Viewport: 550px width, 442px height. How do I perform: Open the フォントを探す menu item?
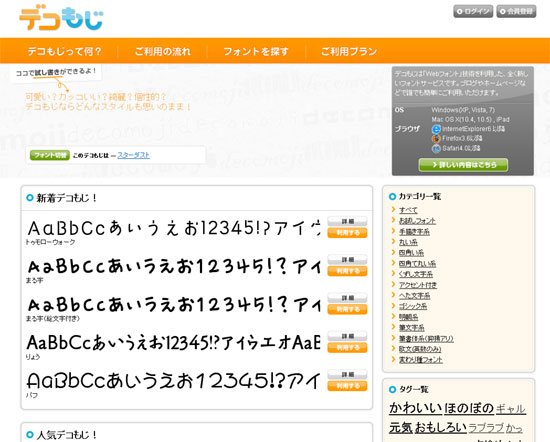(x=256, y=52)
